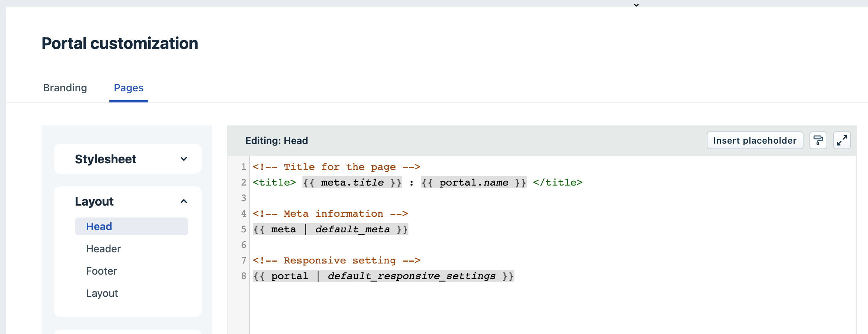Open the Head layout item
This screenshot has height=334, width=868.
coord(132,226)
